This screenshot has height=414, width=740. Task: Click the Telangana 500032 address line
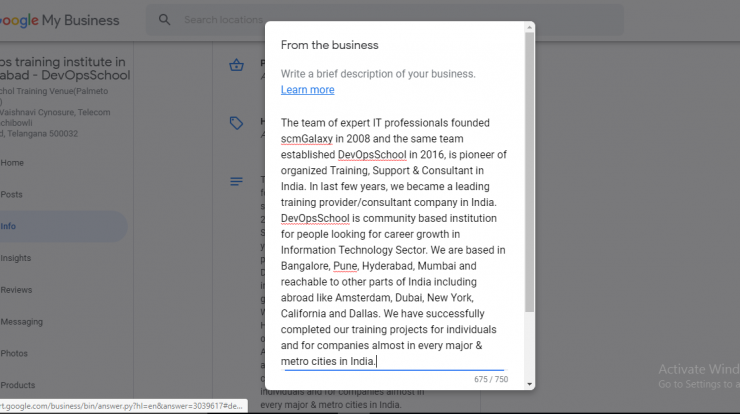(39, 134)
